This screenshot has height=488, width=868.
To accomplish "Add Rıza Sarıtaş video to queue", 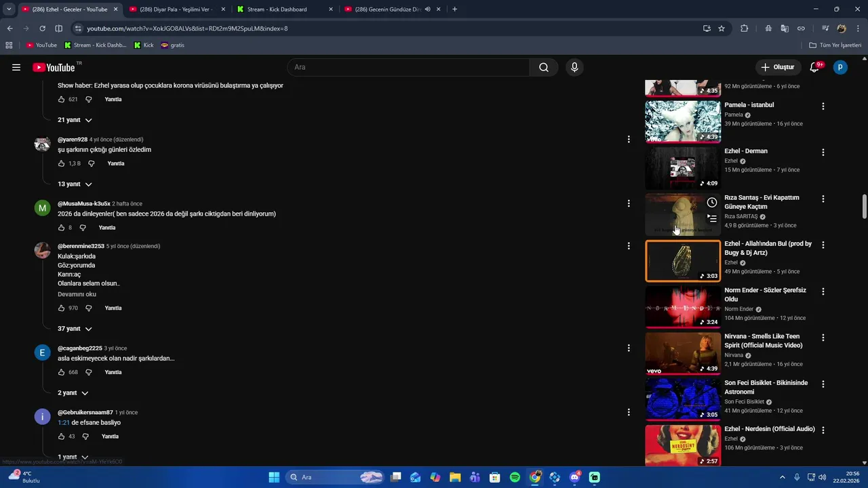I will click(x=711, y=218).
